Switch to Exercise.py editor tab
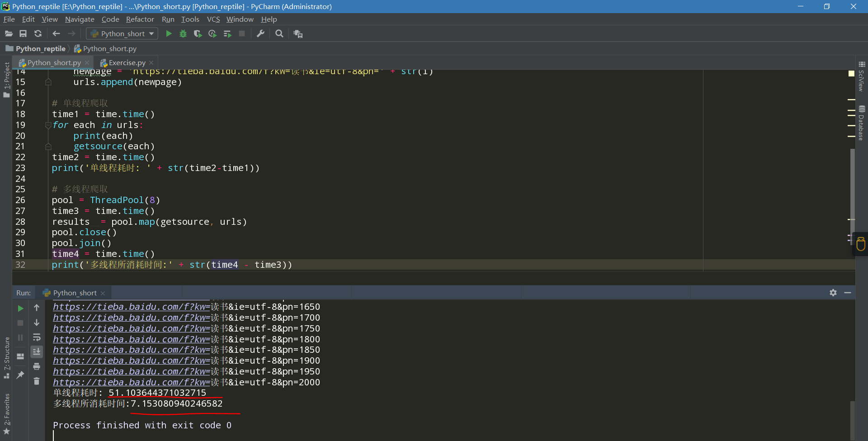 pyautogui.click(x=127, y=62)
